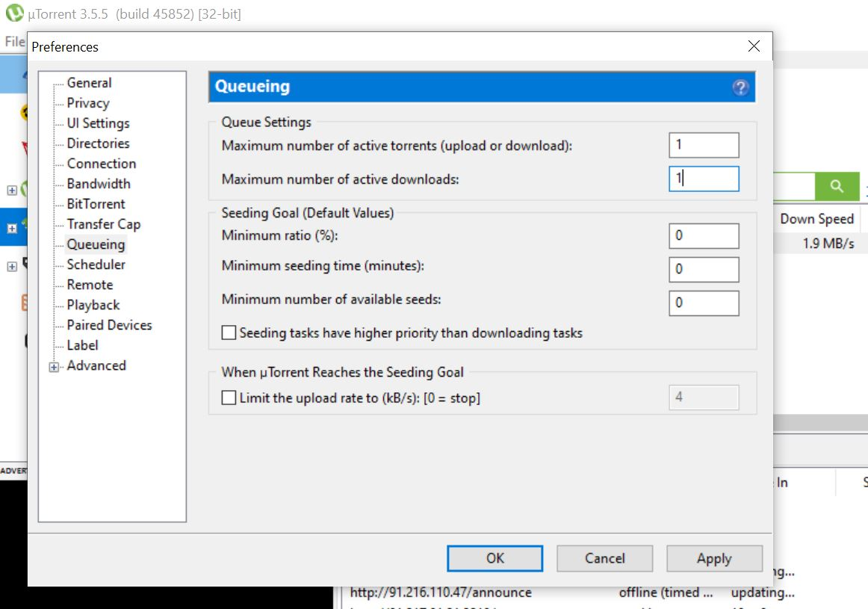Click minimum available seeds field
Viewport: 868px width, 609px height.
click(704, 303)
